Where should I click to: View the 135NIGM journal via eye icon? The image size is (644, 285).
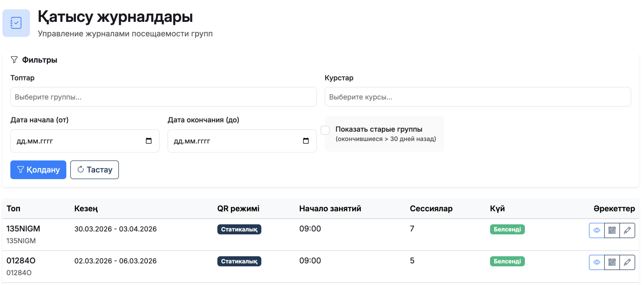(x=596, y=231)
